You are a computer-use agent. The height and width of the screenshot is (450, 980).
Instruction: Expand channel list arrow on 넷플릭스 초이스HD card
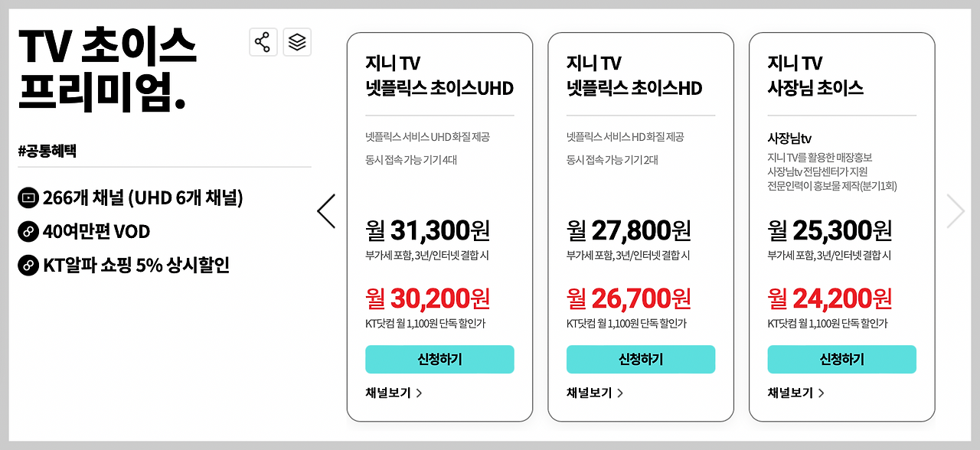622,393
